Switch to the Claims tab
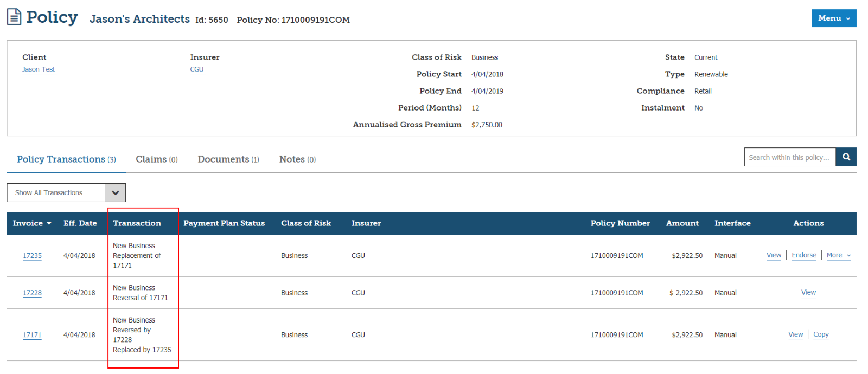Viewport: 868px width, 374px height. tap(156, 159)
